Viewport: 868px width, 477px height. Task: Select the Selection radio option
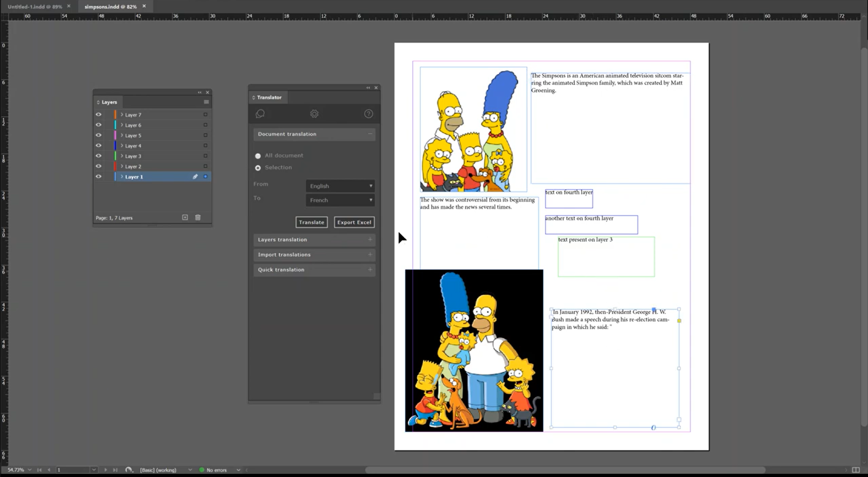258,168
